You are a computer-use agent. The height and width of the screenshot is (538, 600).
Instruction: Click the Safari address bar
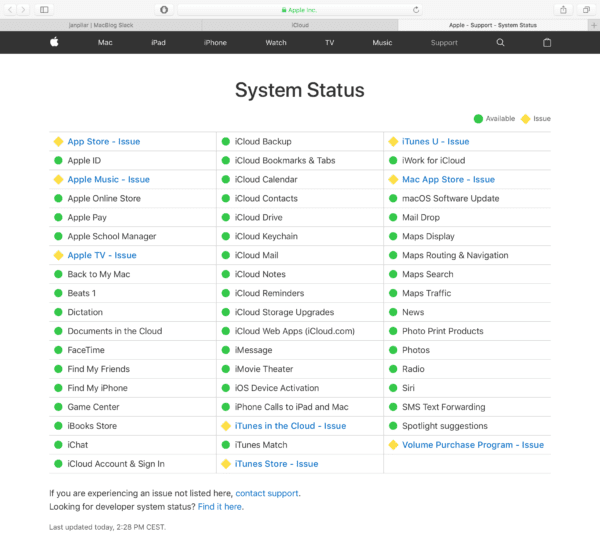click(x=300, y=9)
